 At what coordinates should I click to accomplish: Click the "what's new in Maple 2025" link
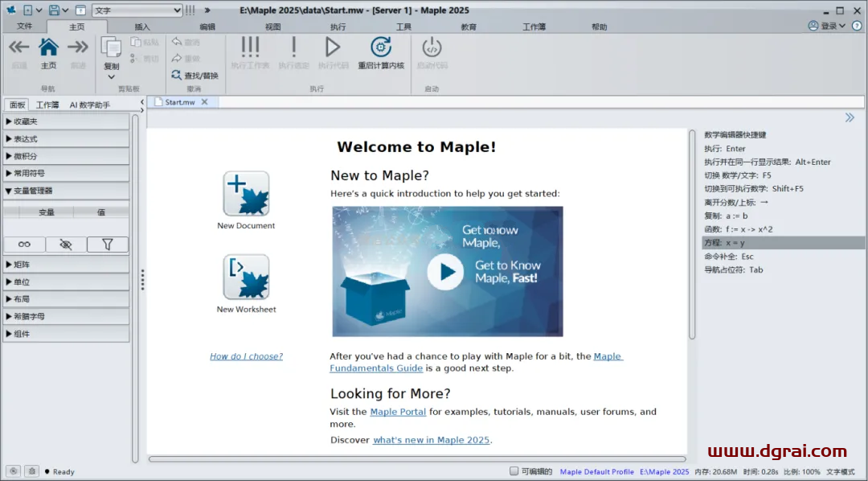pyautogui.click(x=431, y=440)
